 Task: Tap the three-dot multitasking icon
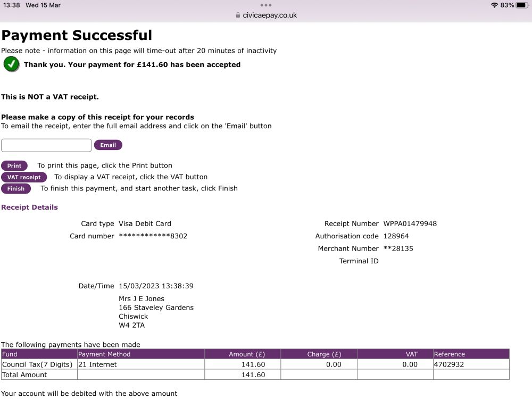tap(266, 5)
